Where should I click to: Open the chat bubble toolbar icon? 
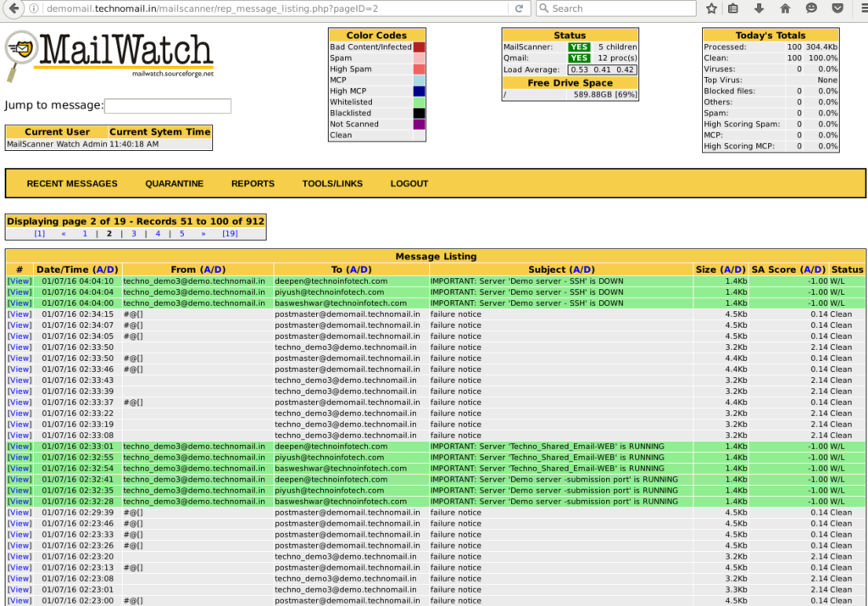point(811,8)
